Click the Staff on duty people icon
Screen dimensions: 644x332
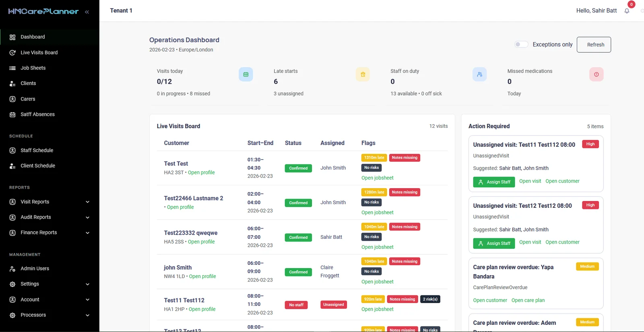coord(479,74)
